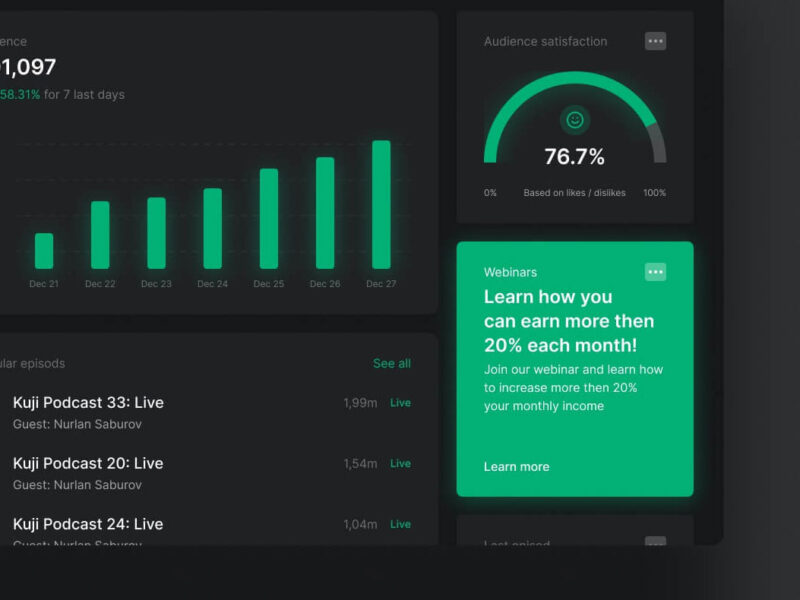
Task: Open the Last episode card options menu
Action: coord(655,543)
